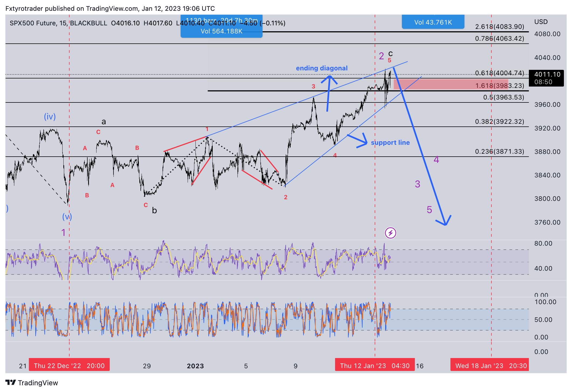Select the 0.786(4063.42) Fibonacci level label
Image resolution: width=572 pixels, height=392 pixels.
click(500, 39)
